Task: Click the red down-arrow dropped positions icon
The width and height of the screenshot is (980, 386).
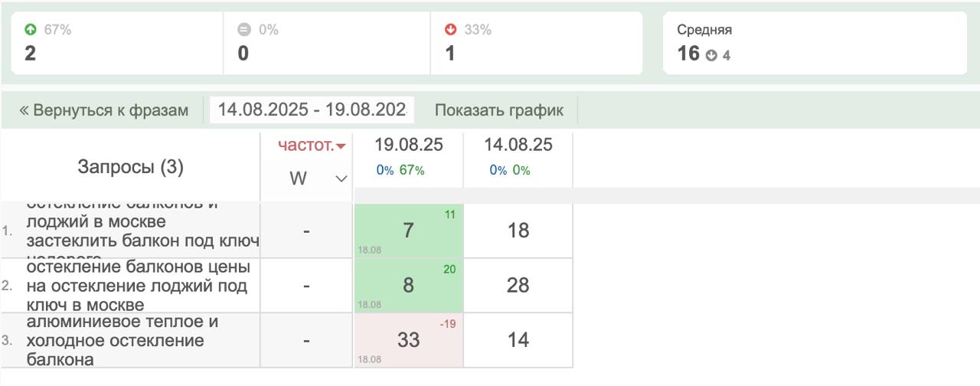Action: [451, 30]
